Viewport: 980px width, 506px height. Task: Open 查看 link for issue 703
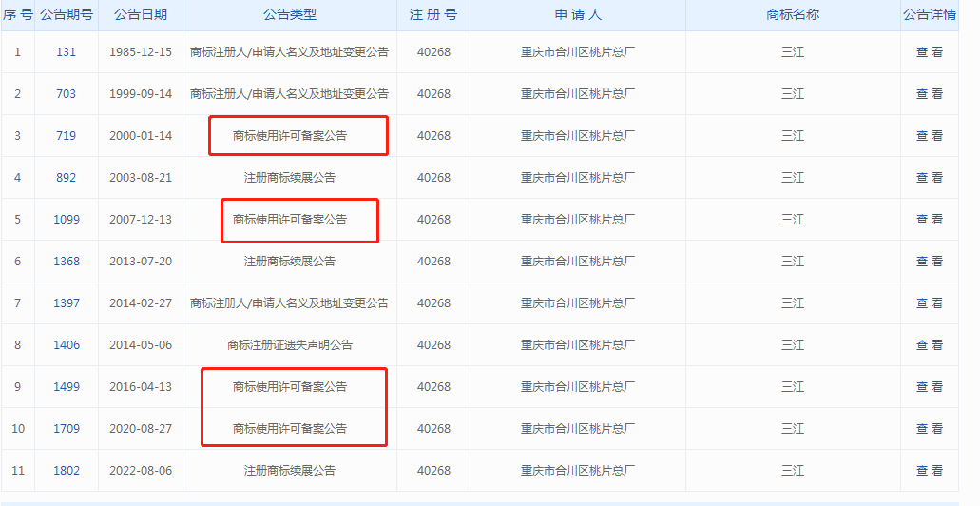click(x=930, y=94)
